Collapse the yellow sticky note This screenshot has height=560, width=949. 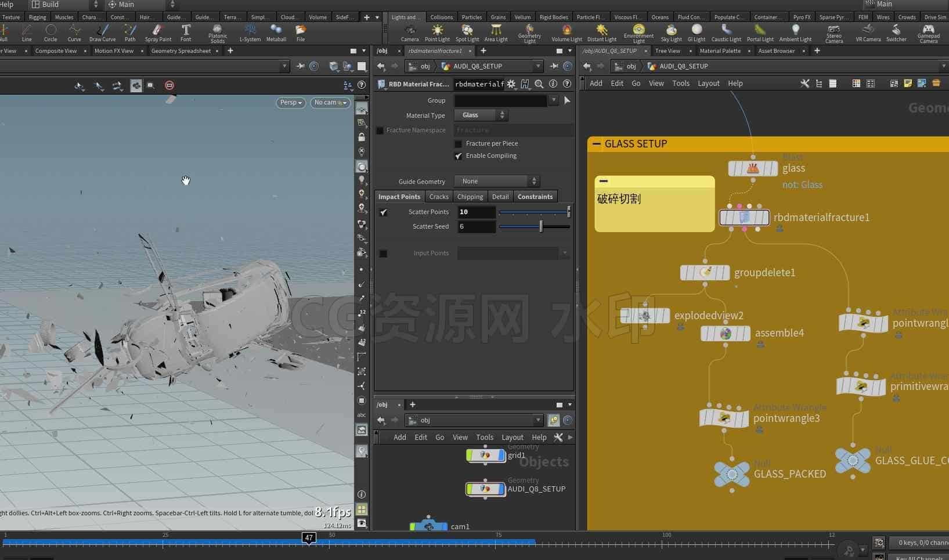tap(604, 181)
